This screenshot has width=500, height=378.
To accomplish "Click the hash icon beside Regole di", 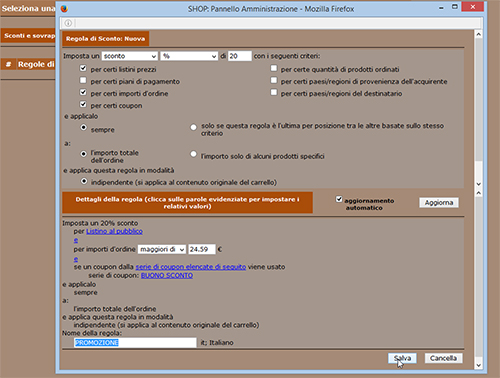I will (x=9, y=64).
